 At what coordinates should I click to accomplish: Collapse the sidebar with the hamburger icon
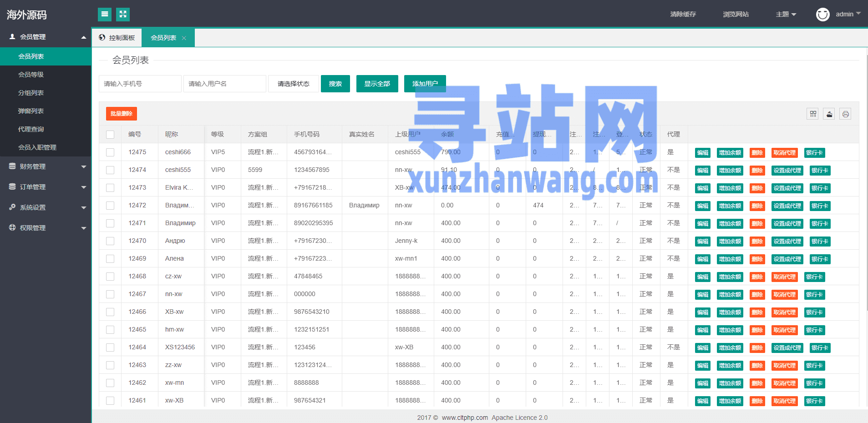tap(105, 15)
